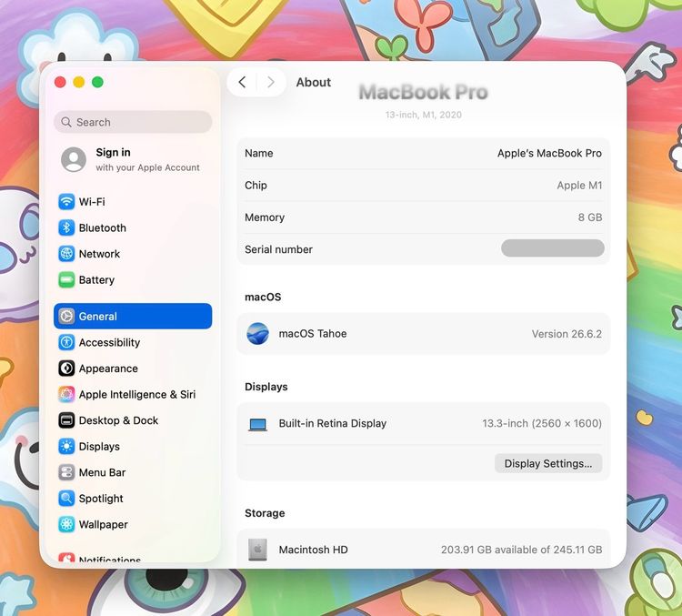Screen dimensions: 682x616
Task: Select the General label
Action: [x=98, y=316]
